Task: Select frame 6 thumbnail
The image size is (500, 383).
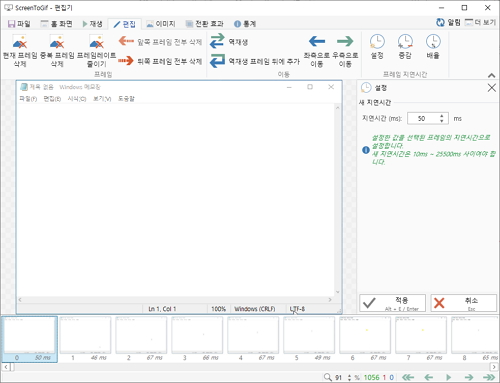Action: click(x=365, y=339)
